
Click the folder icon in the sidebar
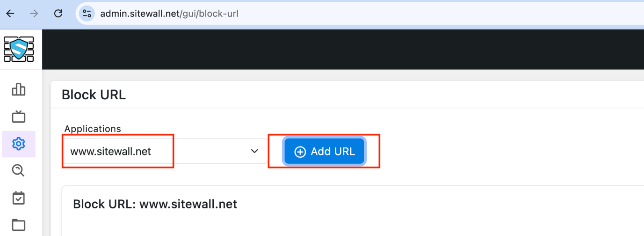(x=19, y=225)
